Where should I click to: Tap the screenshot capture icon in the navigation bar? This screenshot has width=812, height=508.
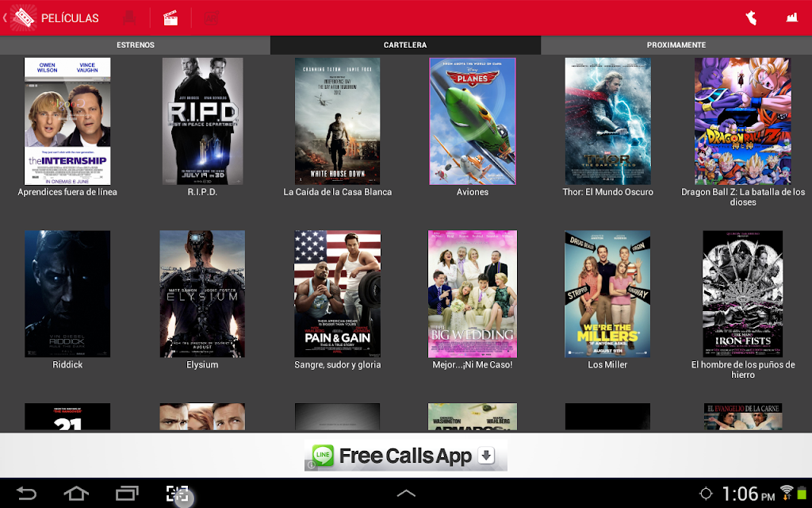click(177, 494)
